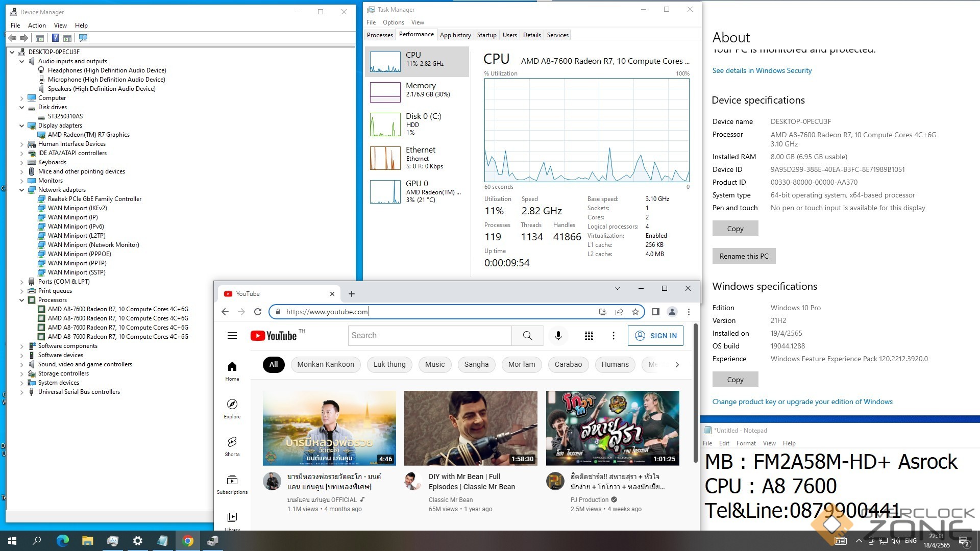The height and width of the screenshot is (551, 980).
Task: Show hidden system tray icons
Action: point(859,541)
